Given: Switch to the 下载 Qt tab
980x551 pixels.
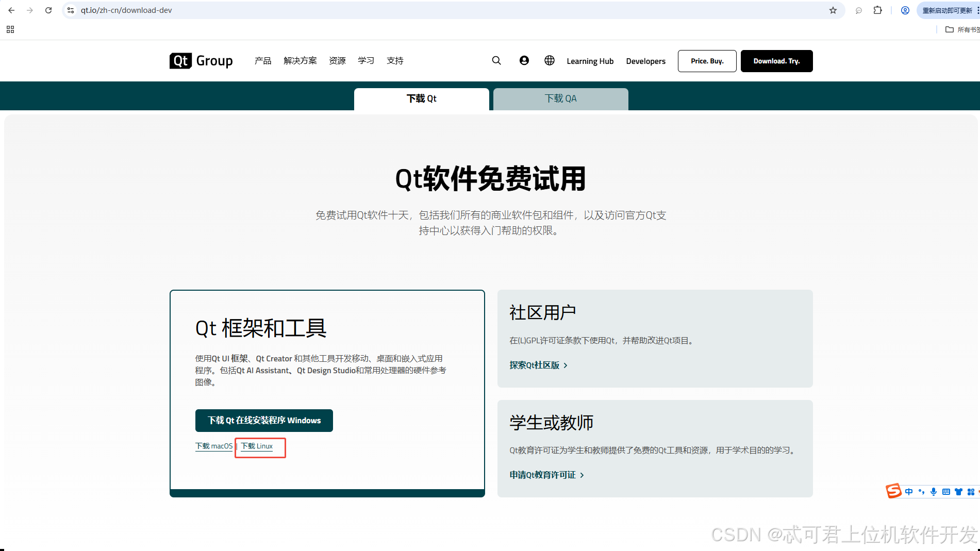Looking at the screenshot, I should point(422,99).
